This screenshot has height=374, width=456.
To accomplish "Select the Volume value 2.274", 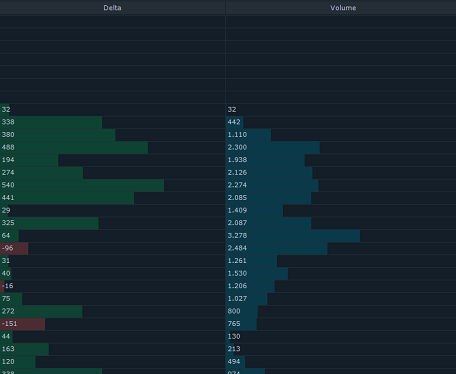I will [237, 185].
